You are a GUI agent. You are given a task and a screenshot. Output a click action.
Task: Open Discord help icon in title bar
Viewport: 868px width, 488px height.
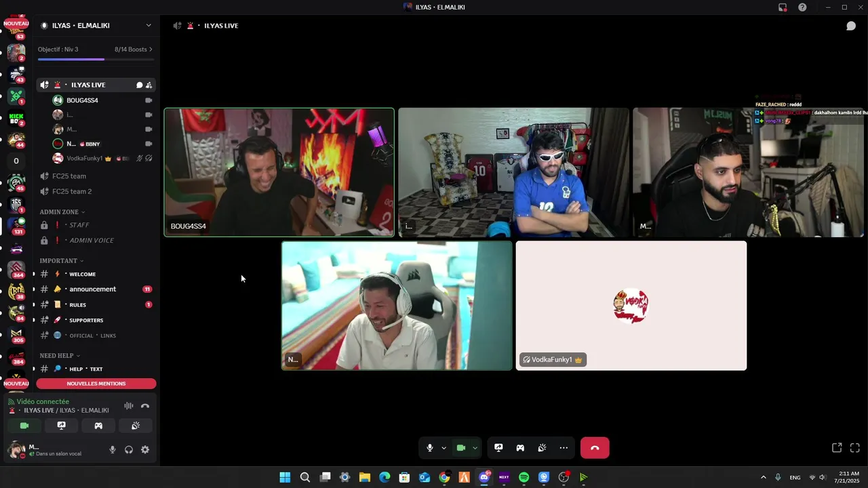coord(802,7)
